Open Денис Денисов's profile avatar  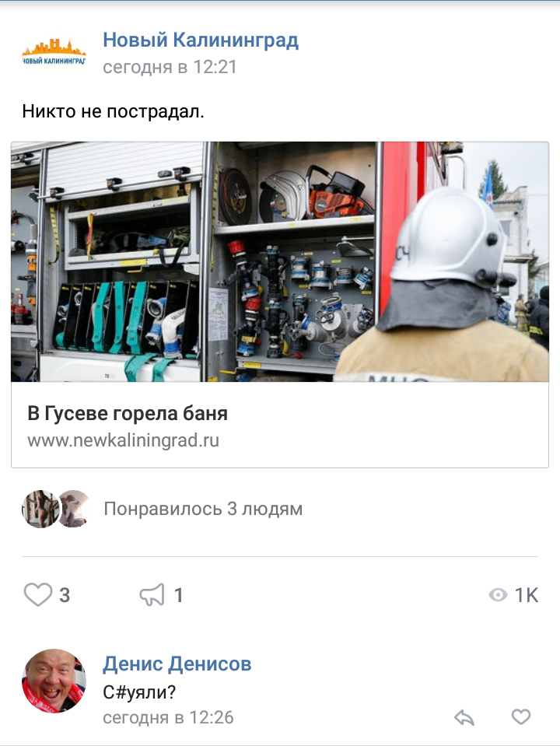point(54,681)
